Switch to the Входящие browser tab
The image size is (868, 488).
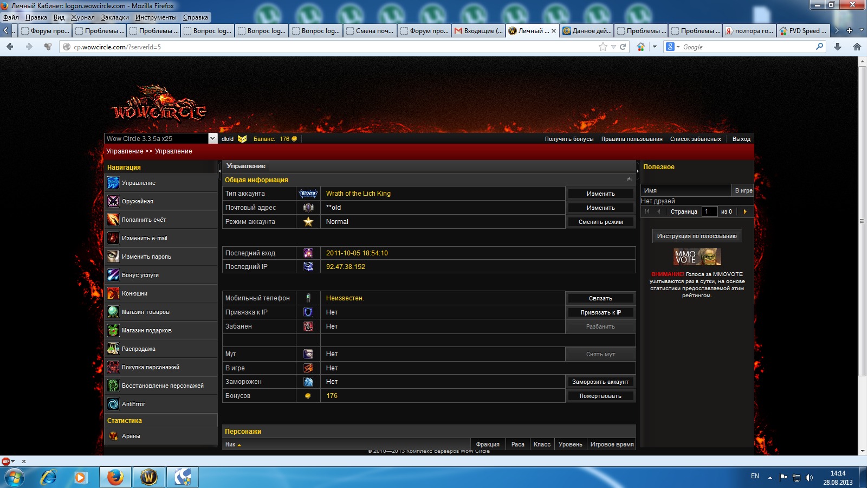[x=478, y=31]
